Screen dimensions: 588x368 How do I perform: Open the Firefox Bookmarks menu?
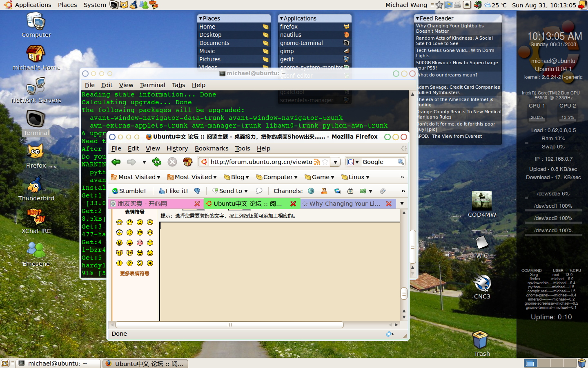[x=212, y=148]
